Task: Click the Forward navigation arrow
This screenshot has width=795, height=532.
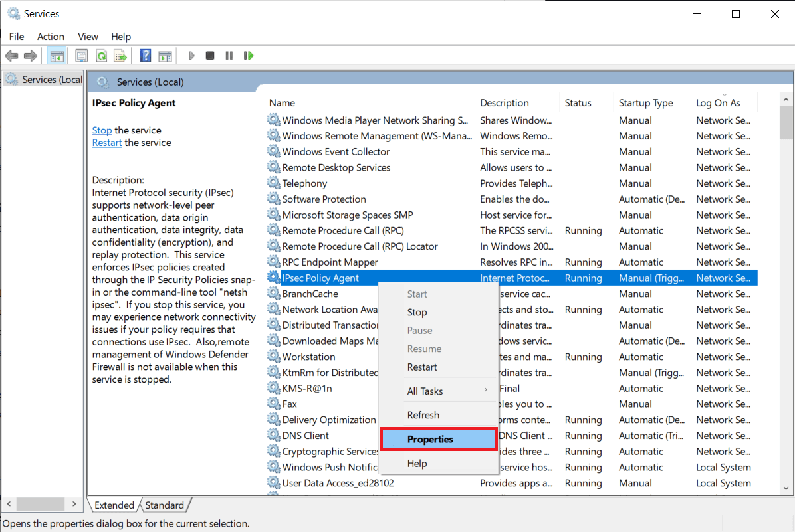Action: [x=31, y=55]
